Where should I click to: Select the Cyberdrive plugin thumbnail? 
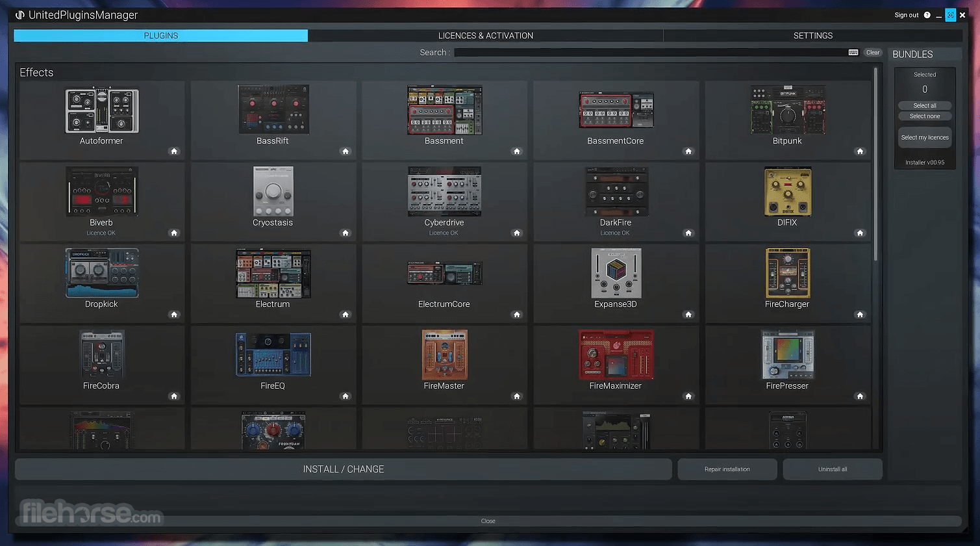pos(445,192)
